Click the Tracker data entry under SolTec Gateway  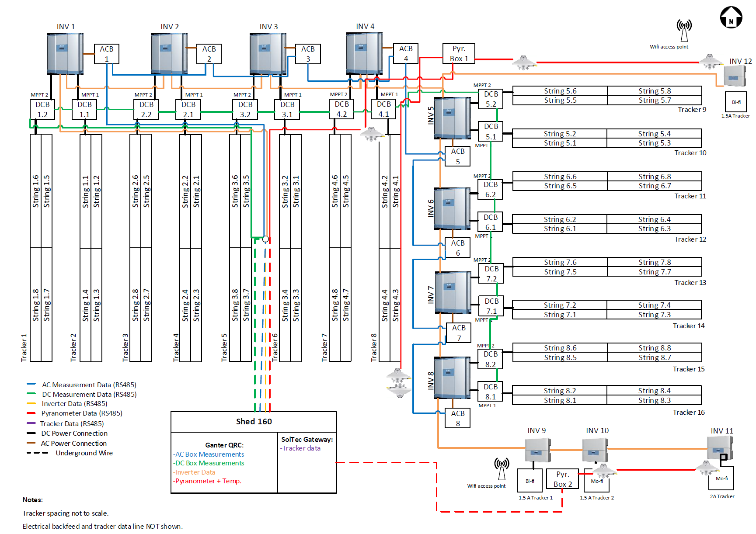[x=301, y=448]
